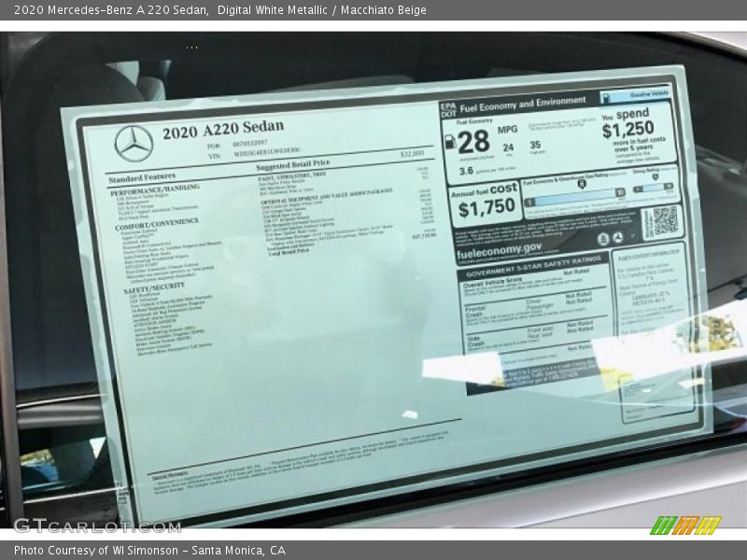
Task: Click the gas pump icon beside 28 MPG
Action: pos(450,142)
